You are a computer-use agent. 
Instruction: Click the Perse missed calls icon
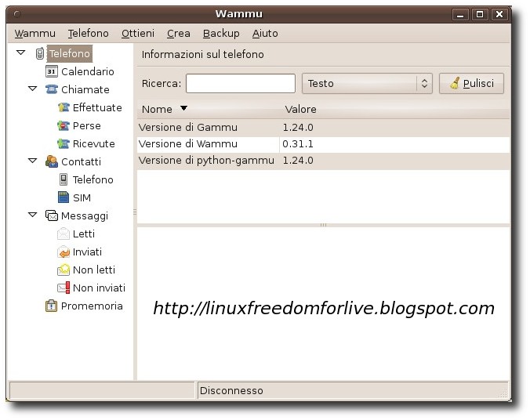tap(64, 125)
